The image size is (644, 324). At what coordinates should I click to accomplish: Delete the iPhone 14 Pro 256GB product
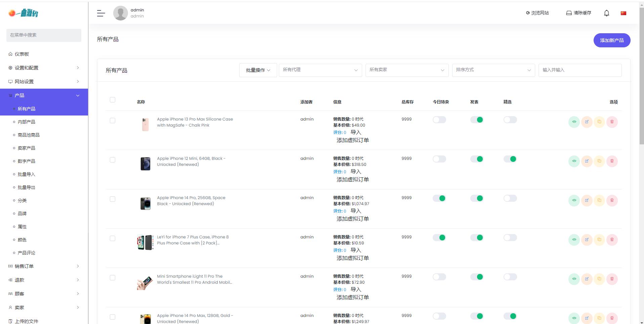tap(612, 200)
